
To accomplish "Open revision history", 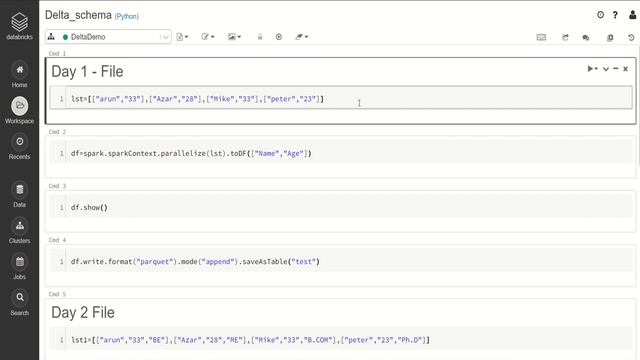I will pyautogui.click(x=631, y=38).
